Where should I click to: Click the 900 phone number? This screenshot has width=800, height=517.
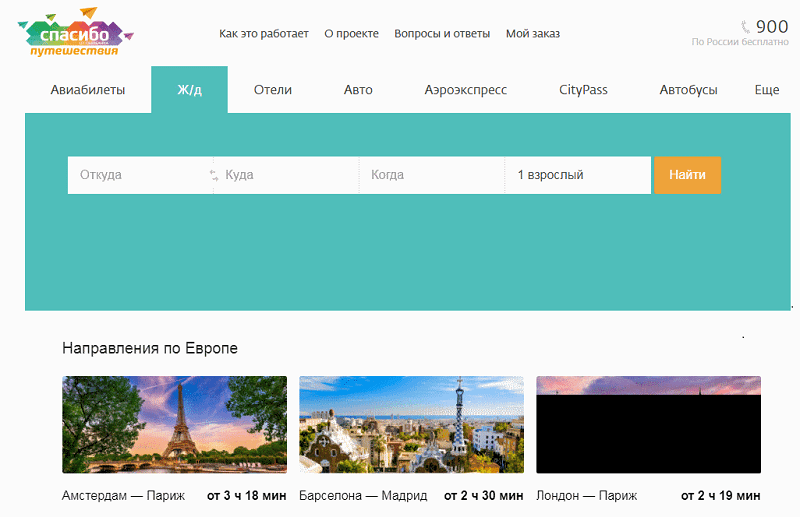(x=772, y=27)
